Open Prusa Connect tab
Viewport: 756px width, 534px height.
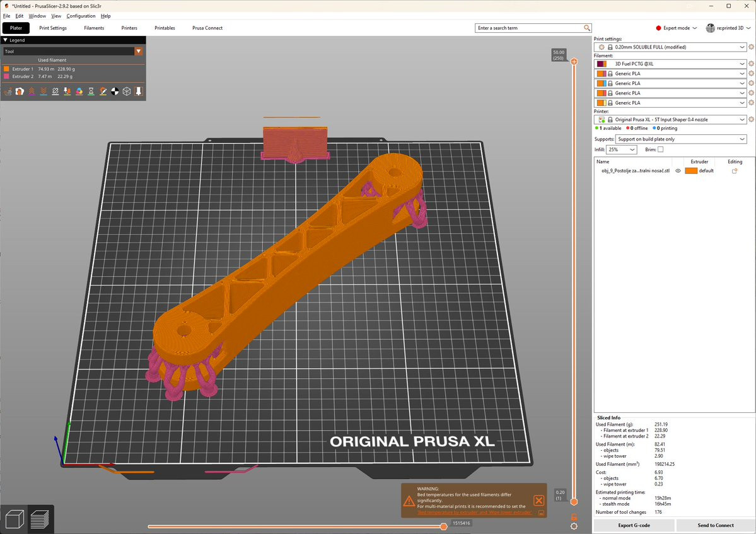point(207,28)
